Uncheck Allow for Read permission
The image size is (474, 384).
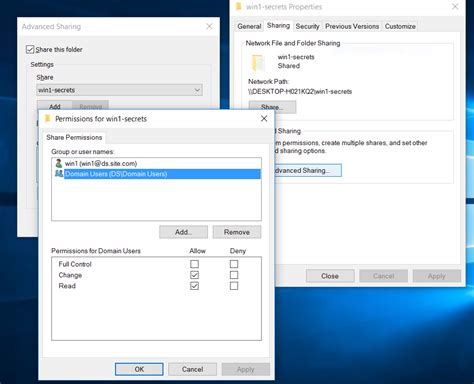pyautogui.click(x=194, y=286)
